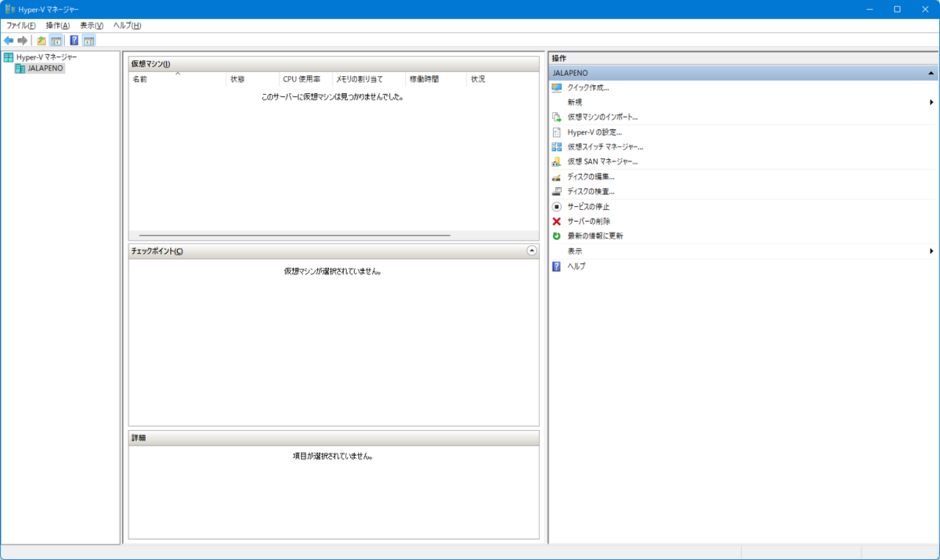Expand the New (新規) submenu arrow
The width and height of the screenshot is (940, 560).
[x=931, y=103]
